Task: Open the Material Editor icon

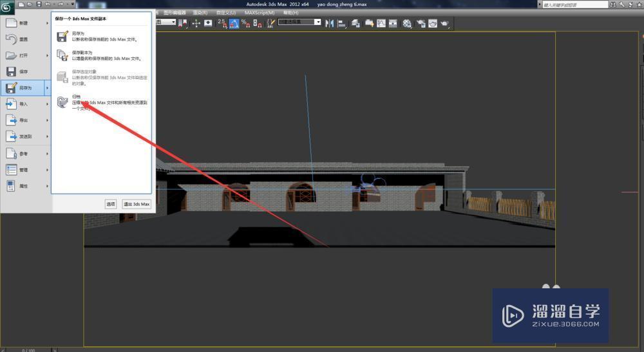Action: coord(407,23)
